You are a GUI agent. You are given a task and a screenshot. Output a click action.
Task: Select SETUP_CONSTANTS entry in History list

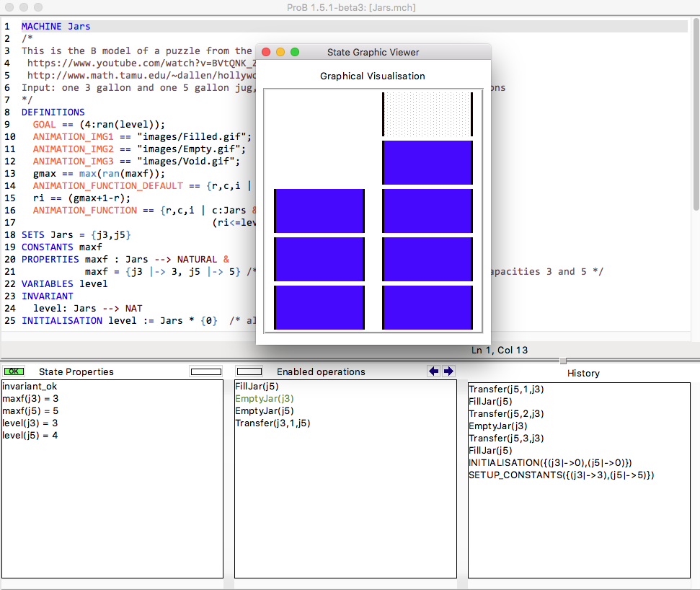tap(561, 475)
